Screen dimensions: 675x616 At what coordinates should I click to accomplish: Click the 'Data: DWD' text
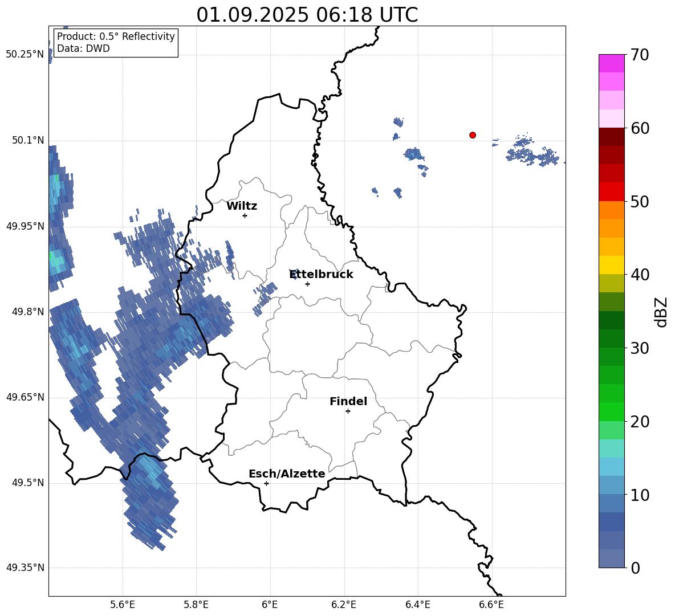pyautogui.click(x=83, y=48)
